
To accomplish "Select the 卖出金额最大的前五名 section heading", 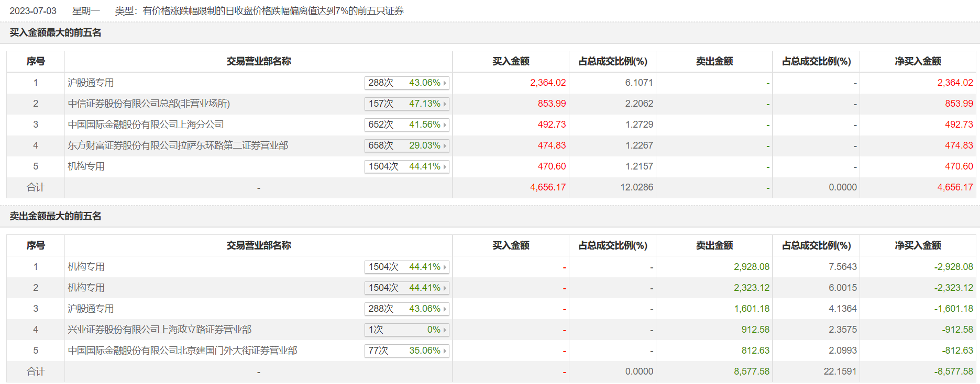I will point(56,216).
